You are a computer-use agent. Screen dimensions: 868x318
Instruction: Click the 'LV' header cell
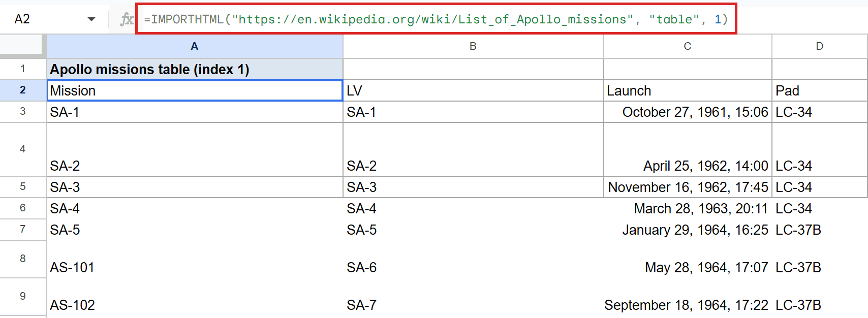pos(473,90)
